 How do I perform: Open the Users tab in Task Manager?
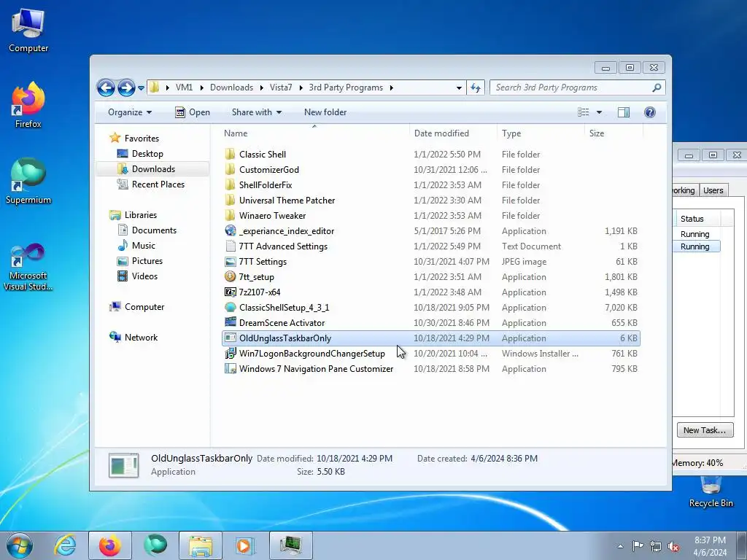click(x=713, y=190)
